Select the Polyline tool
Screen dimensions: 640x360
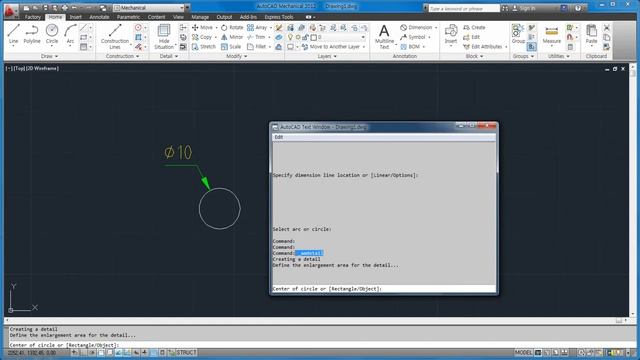pos(32,33)
